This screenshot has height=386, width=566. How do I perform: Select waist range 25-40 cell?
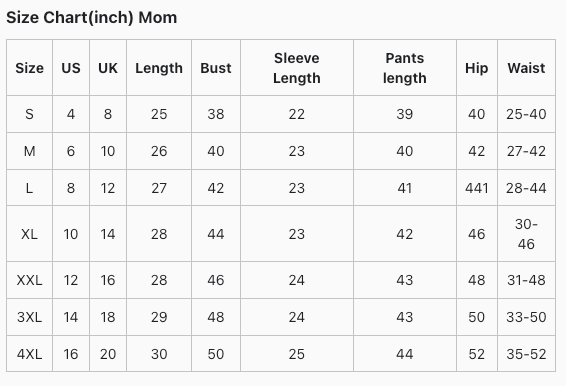click(x=526, y=114)
